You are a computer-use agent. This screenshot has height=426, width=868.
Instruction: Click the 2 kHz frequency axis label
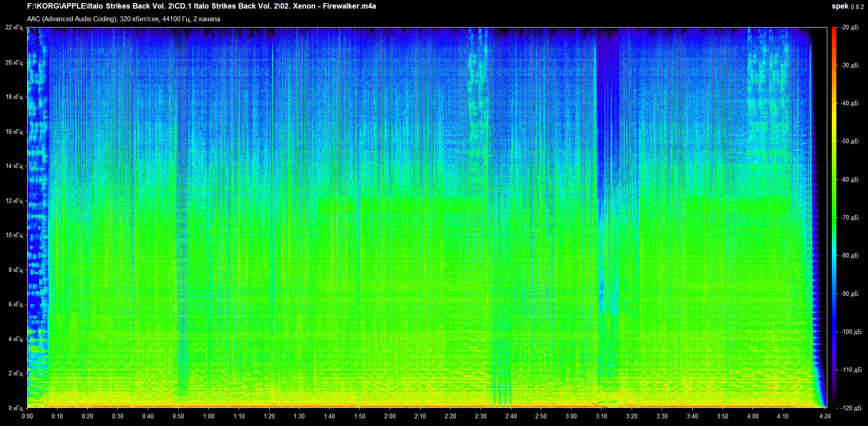pos(16,373)
